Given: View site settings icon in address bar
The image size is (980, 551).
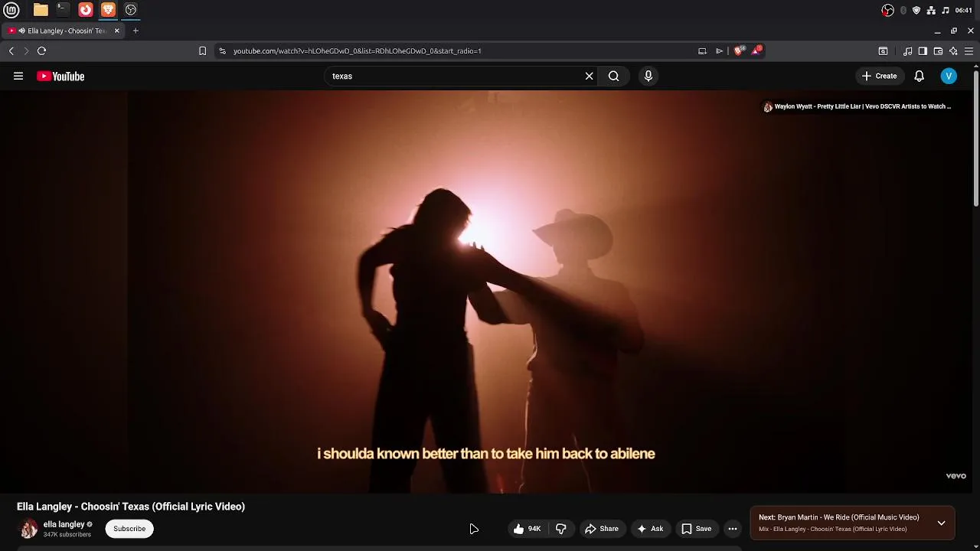Looking at the screenshot, I should tap(222, 51).
